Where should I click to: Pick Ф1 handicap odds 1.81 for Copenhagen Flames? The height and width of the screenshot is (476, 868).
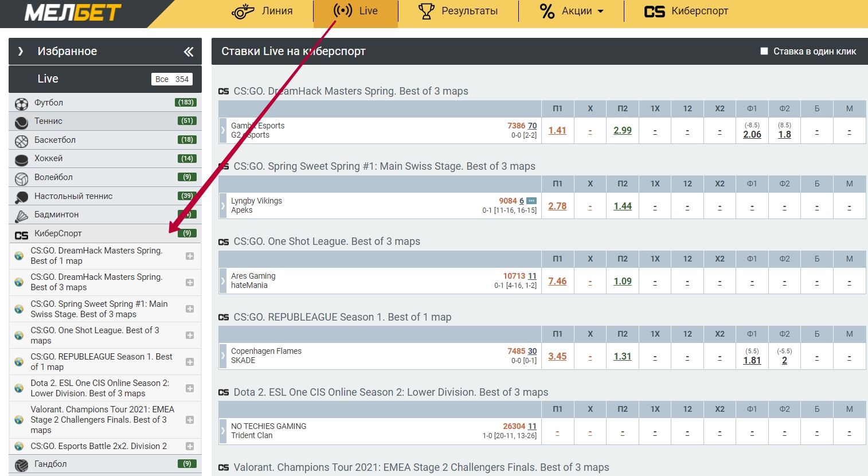[752, 360]
